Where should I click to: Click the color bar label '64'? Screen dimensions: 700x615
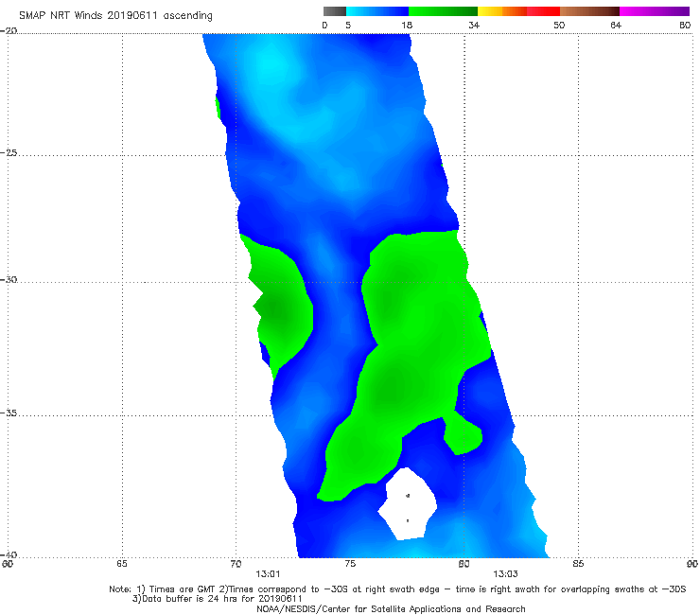click(616, 25)
